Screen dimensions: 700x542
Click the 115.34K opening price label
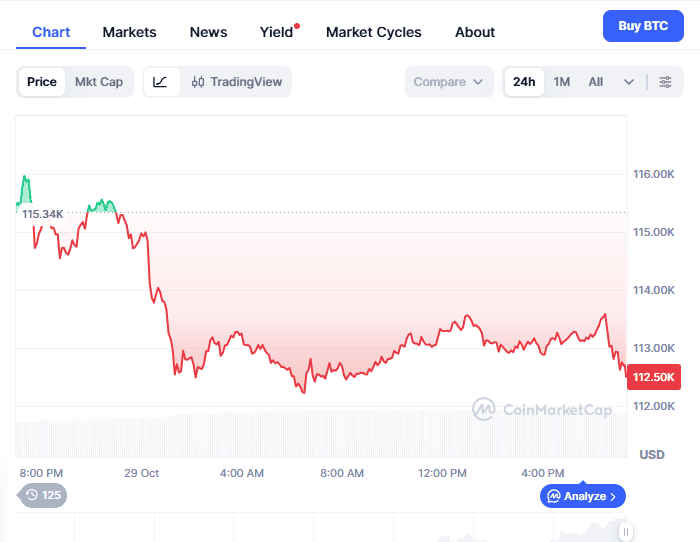pos(43,214)
